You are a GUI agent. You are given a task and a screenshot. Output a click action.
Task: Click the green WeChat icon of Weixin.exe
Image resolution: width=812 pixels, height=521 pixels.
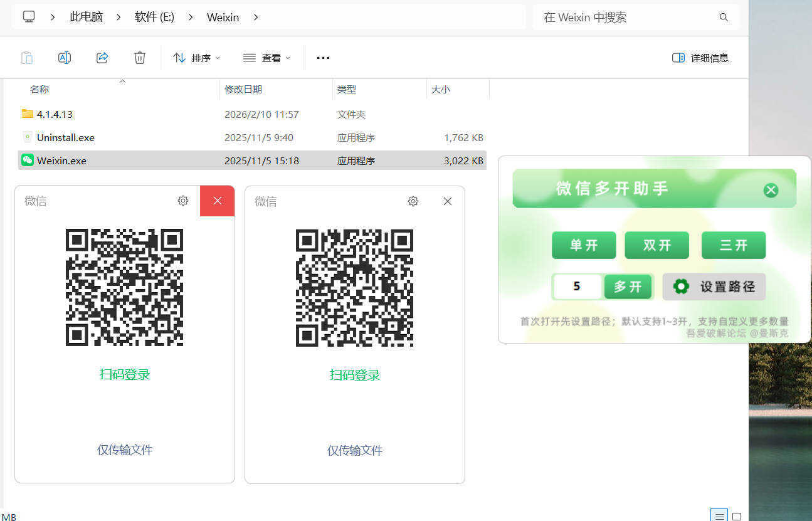point(27,160)
